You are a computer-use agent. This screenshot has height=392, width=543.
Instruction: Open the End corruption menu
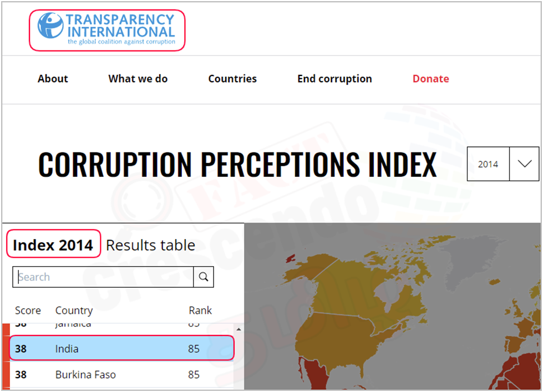334,79
